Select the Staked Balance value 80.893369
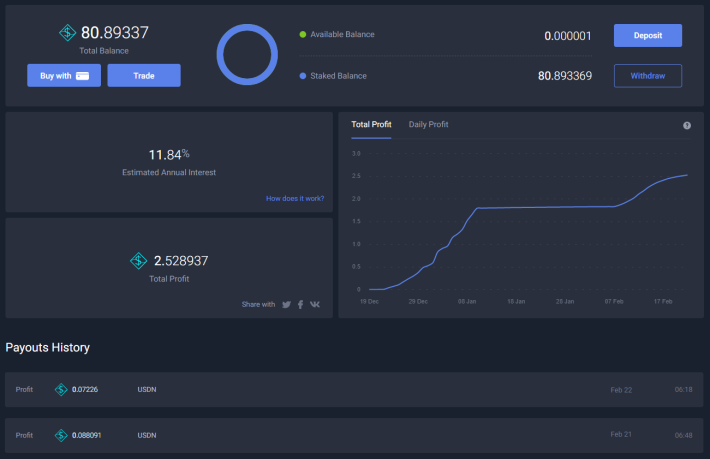Image resolution: width=710 pixels, height=459 pixels. (x=565, y=76)
